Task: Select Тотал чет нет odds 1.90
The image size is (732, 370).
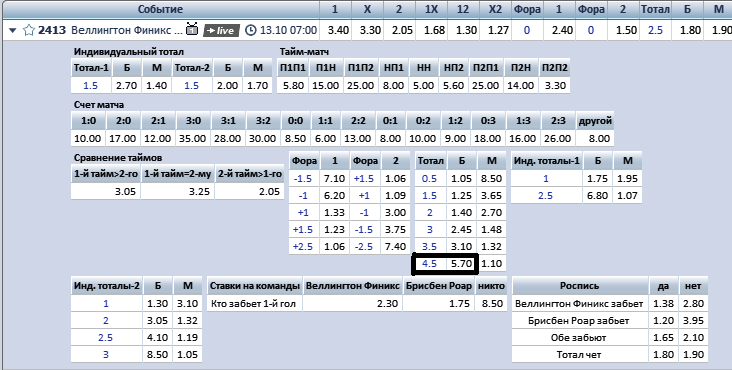Action: point(693,355)
